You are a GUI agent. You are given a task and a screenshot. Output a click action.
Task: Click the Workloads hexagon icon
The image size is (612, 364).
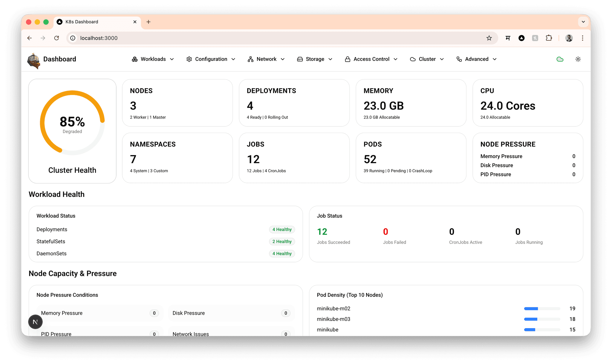click(135, 59)
